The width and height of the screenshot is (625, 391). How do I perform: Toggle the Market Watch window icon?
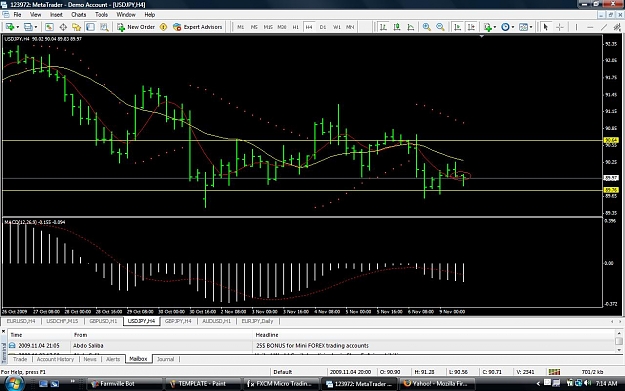(x=49, y=27)
